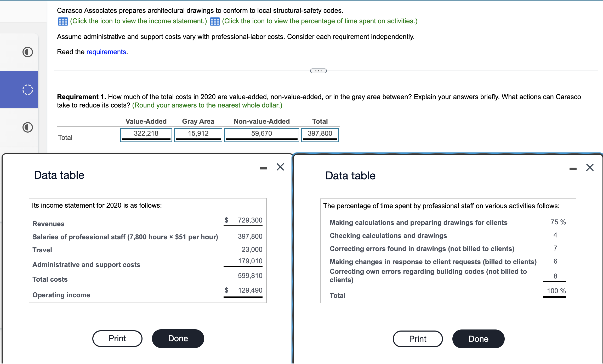Click Done on the percentage-of-time dialog

point(478,339)
